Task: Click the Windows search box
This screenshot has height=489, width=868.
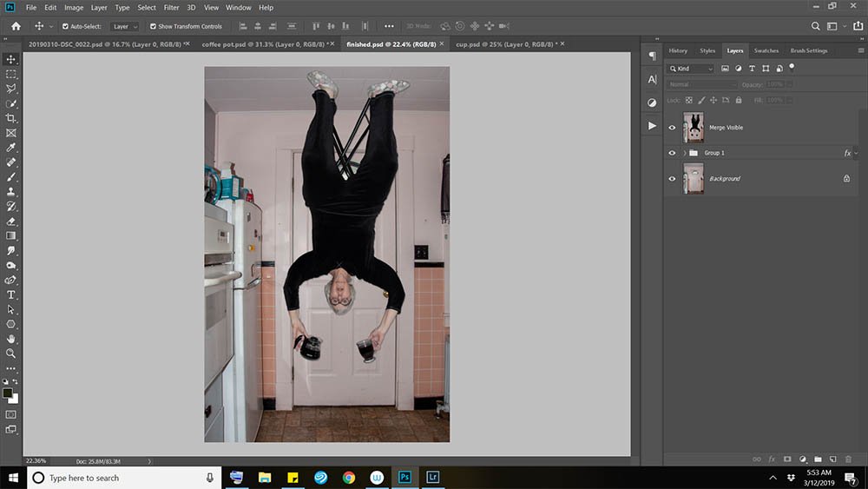Action: coord(124,478)
